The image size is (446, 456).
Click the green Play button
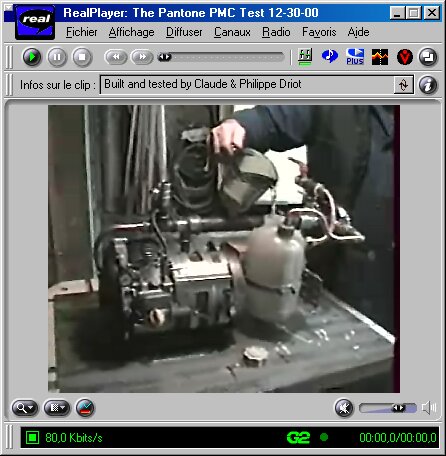pos(32,57)
